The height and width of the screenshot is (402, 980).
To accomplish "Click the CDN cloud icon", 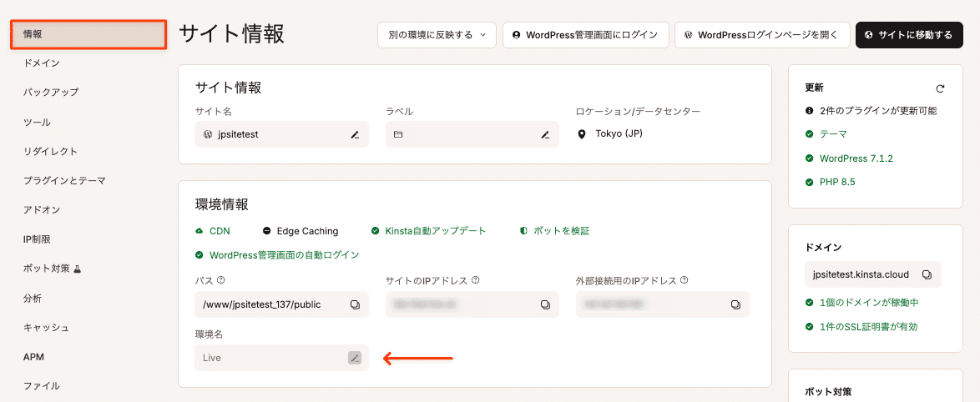I will point(200,231).
